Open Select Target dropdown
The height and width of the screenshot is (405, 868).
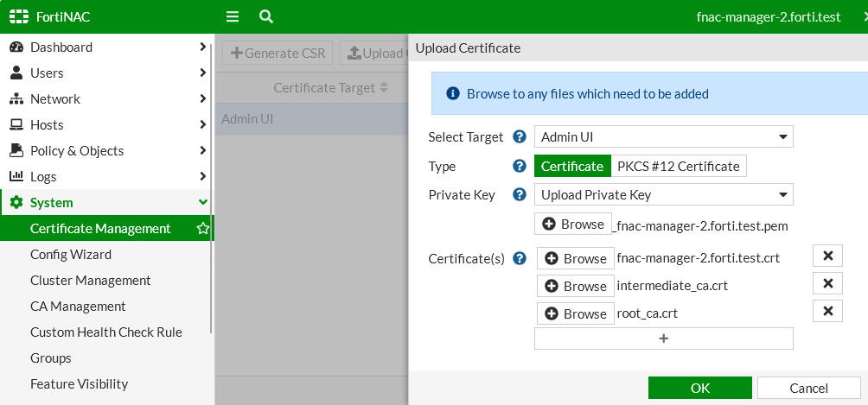664,136
